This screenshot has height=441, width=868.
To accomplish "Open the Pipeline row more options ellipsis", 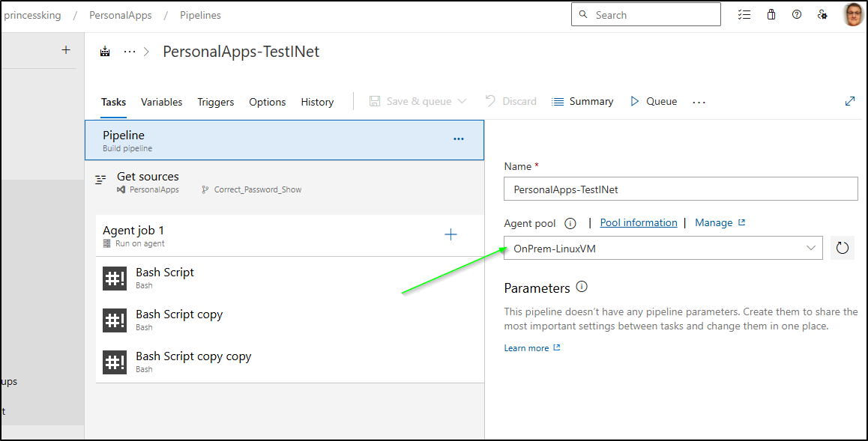I will 458,139.
